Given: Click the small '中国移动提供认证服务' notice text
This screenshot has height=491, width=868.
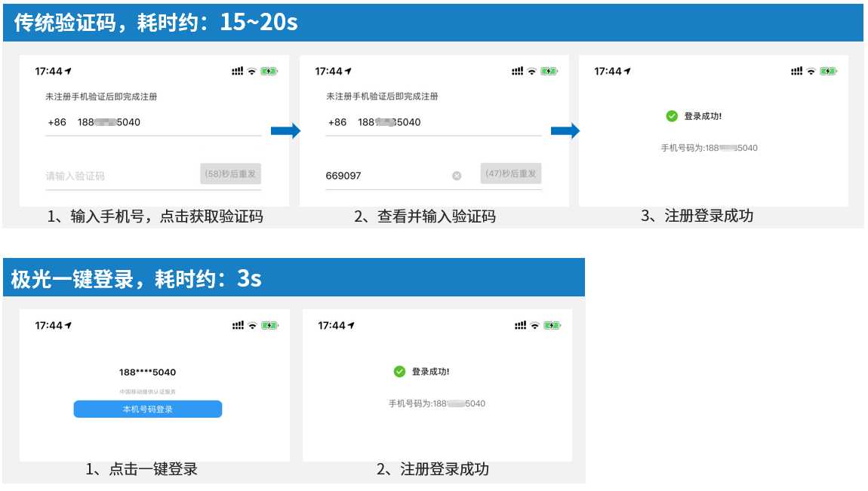Looking at the screenshot, I should [x=148, y=391].
